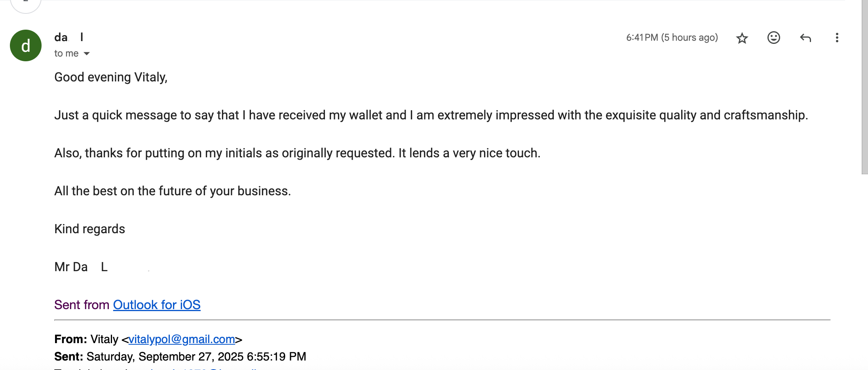Click the sentence thanking for the initials

click(x=297, y=153)
